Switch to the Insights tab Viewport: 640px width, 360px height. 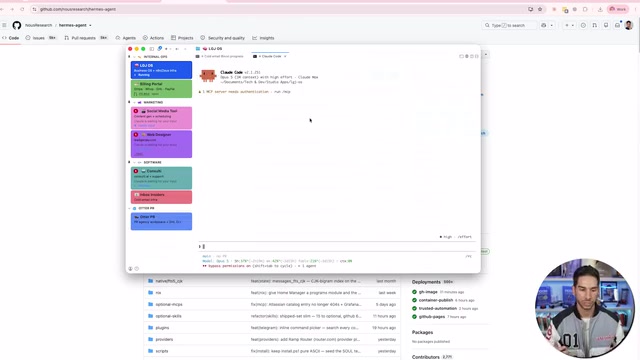(263, 38)
